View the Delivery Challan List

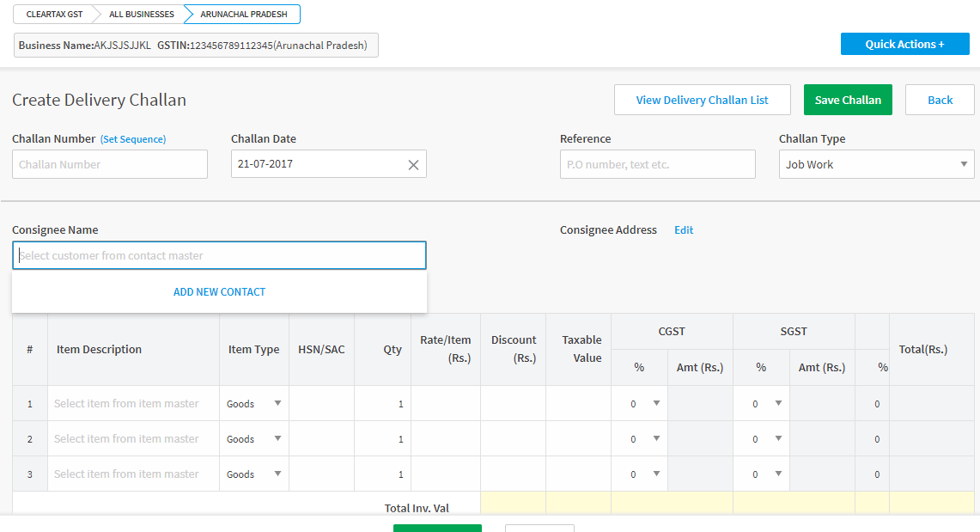point(702,99)
